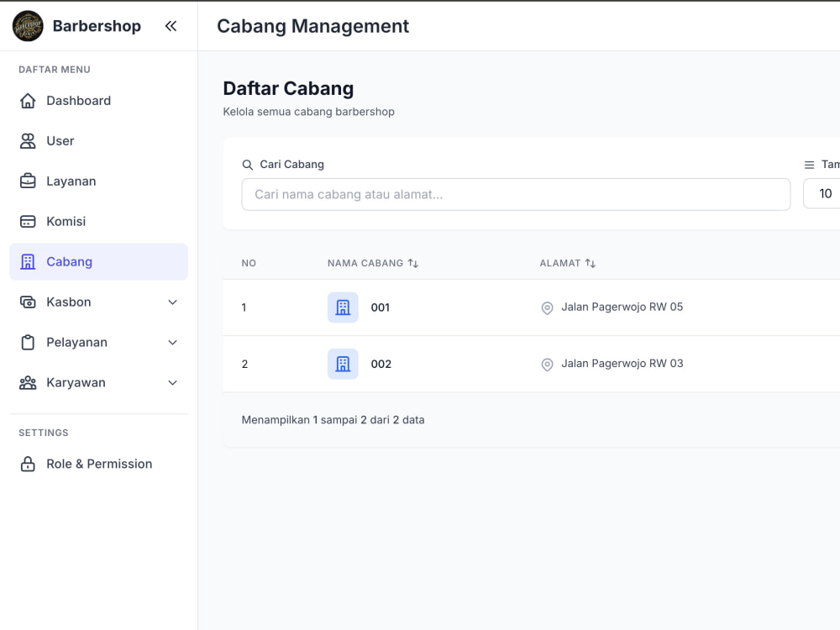The image size is (840, 630).
Task: Sort by Alamat arrows icon
Action: pos(591,263)
